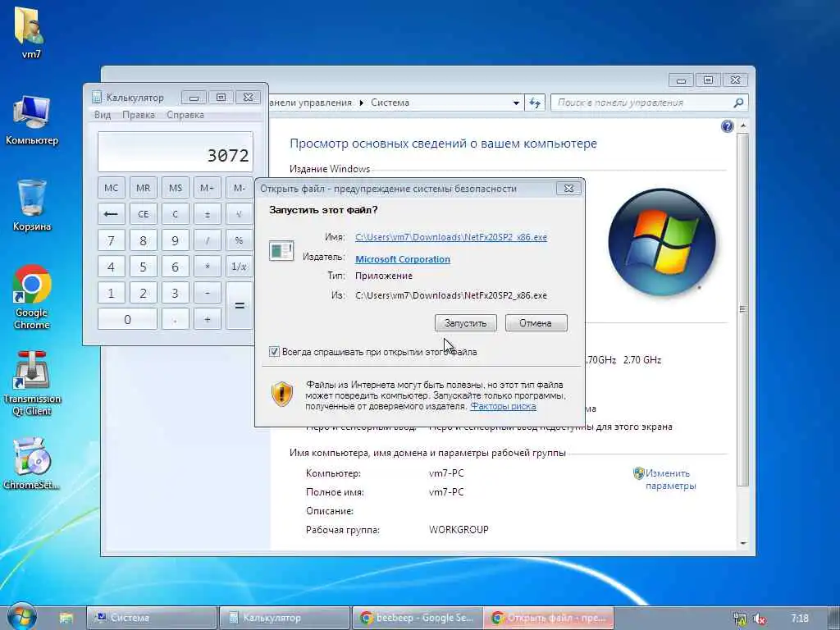The width and height of the screenshot is (840, 630).
Task: Click the C clear calculator key
Action: (176, 214)
